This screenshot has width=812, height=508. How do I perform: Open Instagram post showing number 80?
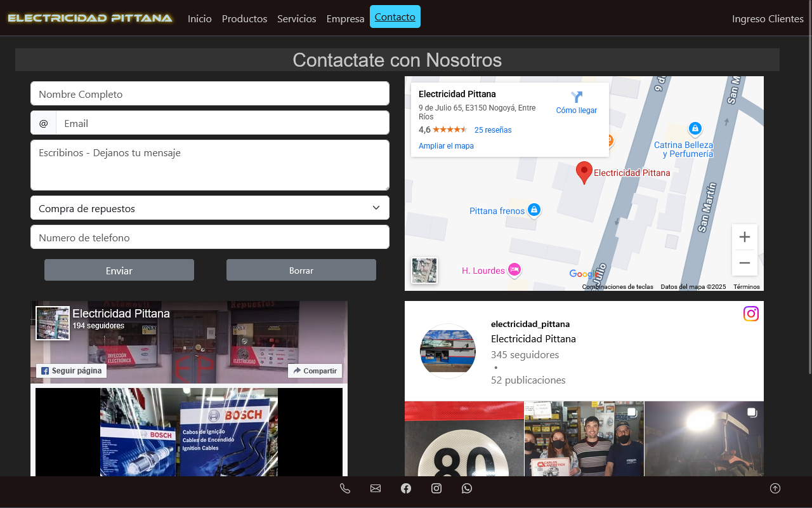(464, 439)
